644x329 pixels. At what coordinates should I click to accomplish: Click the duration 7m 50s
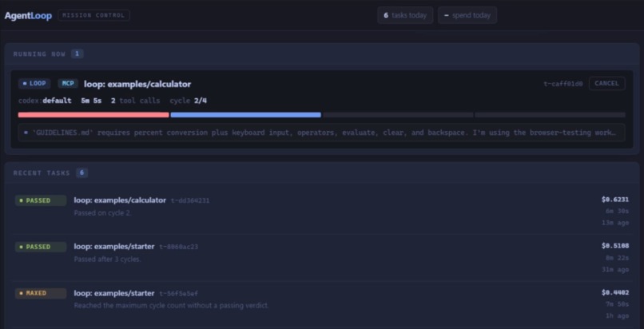[x=617, y=304]
